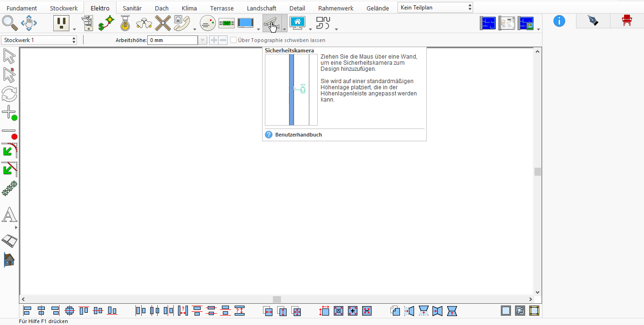Select the thermostat tool
The image size is (644, 325).
227,23
